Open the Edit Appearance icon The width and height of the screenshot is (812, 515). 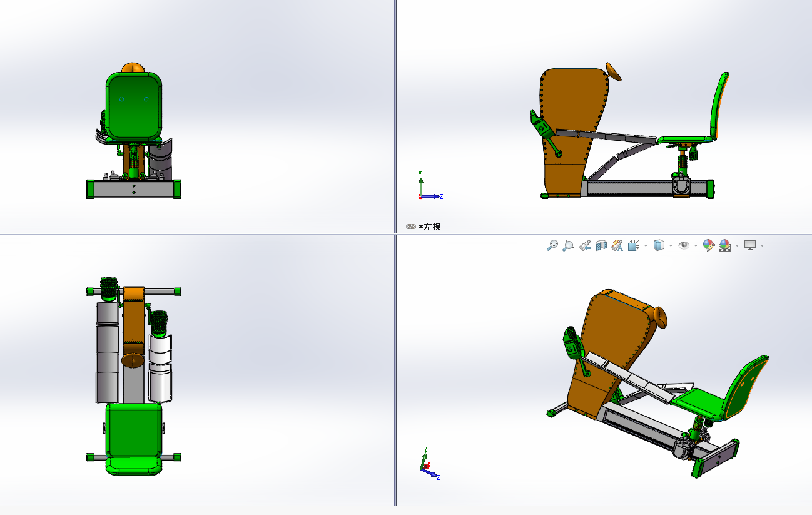click(x=709, y=245)
